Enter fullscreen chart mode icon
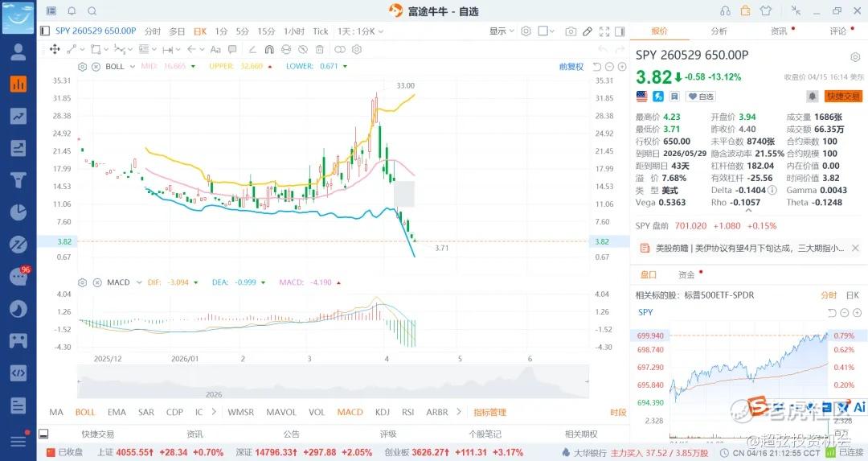This screenshot has height=461, width=868. pos(604,31)
